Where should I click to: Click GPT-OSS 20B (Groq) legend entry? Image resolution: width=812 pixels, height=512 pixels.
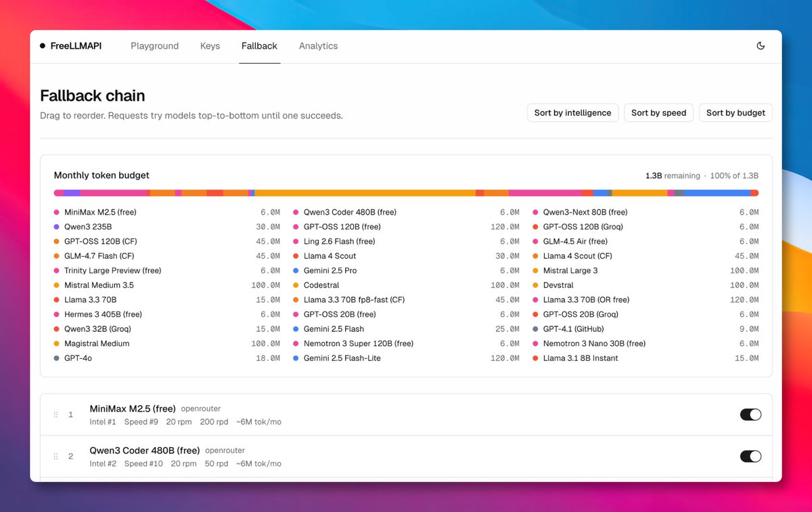tap(581, 314)
